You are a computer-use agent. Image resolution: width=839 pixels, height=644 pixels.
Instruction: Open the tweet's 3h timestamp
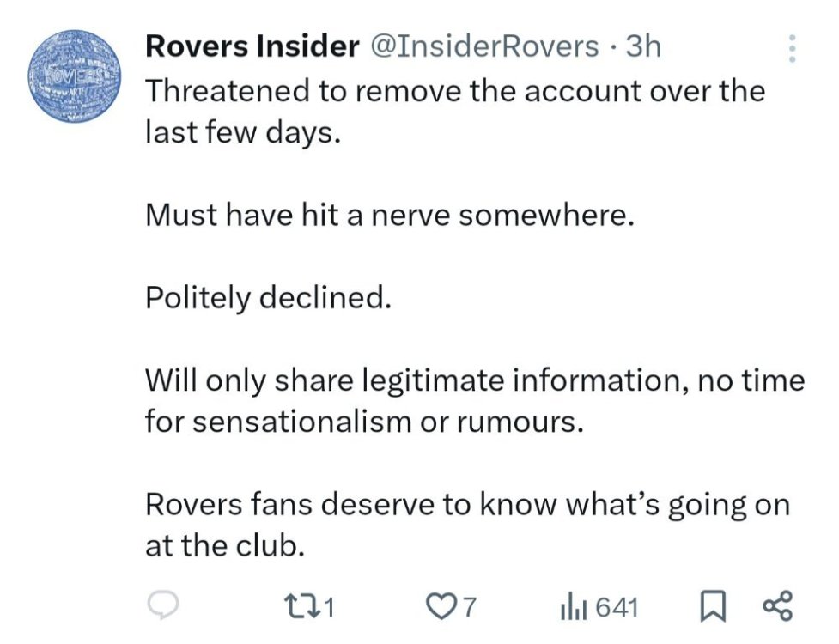[x=643, y=46]
